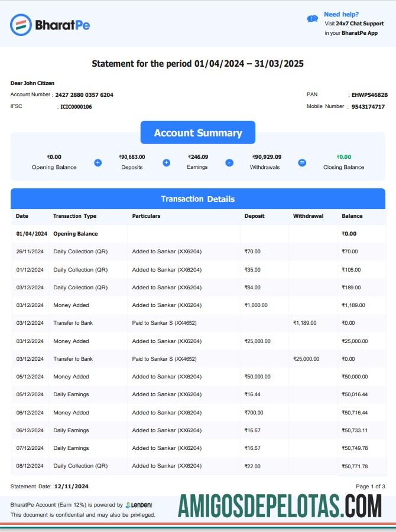
Task: Select the Transaction Type column header
Action: coord(74,216)
